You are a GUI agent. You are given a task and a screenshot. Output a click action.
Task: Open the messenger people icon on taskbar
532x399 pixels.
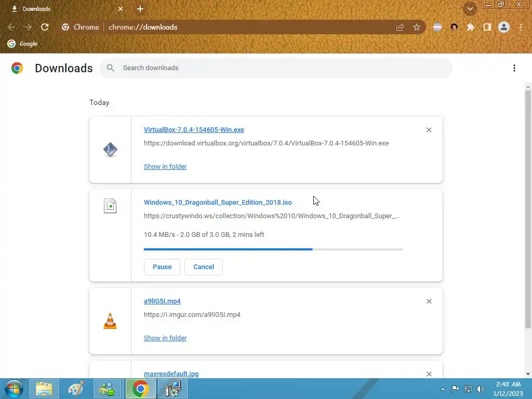tap(107, 389)
